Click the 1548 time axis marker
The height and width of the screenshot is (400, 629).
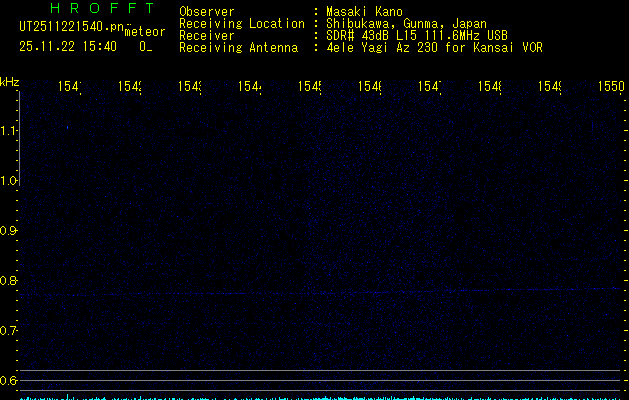tap(489, 86)
